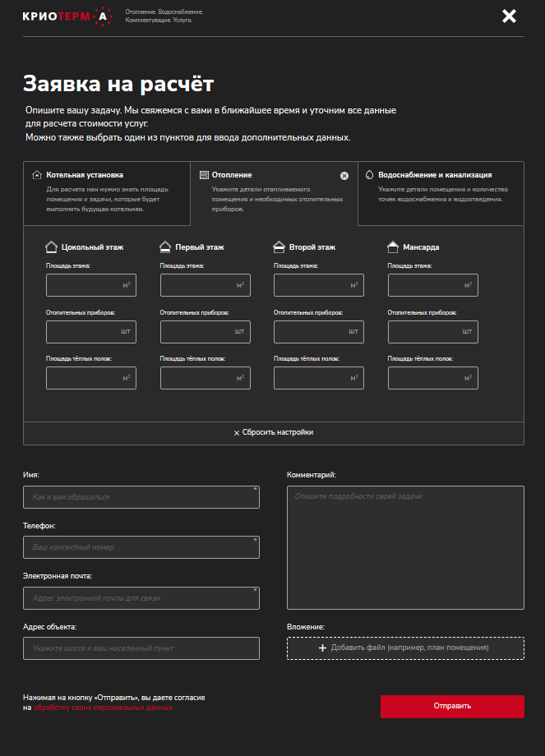This screenshot has height=756, width=545.
Task: Deselect Отопление using the circled X icon
Action: 344,176
